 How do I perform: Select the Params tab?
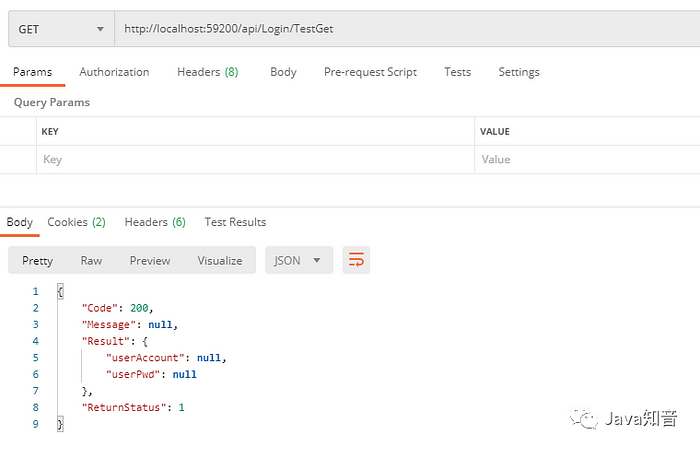point(32,72)
